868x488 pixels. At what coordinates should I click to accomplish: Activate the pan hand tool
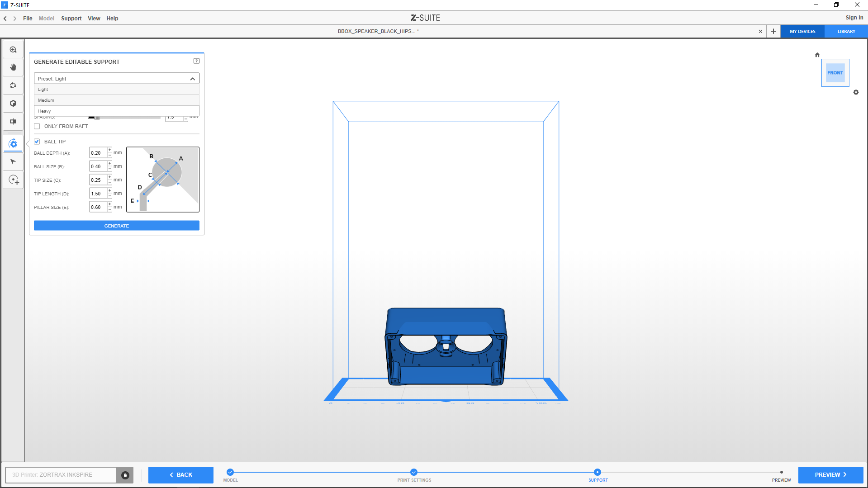pyautogui.click(x=13, y=67)
